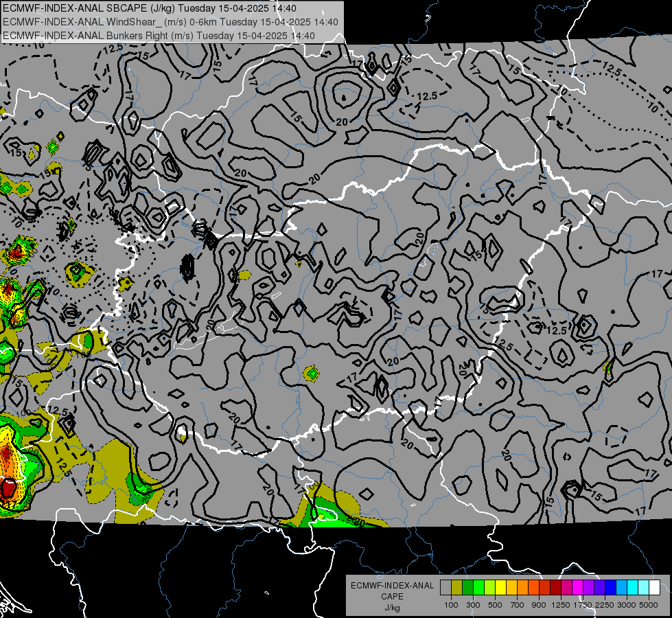Viewport: 672px width, 618px height.
Task: Select the sky blue legend swatch
Action: (x=621, y=588)
